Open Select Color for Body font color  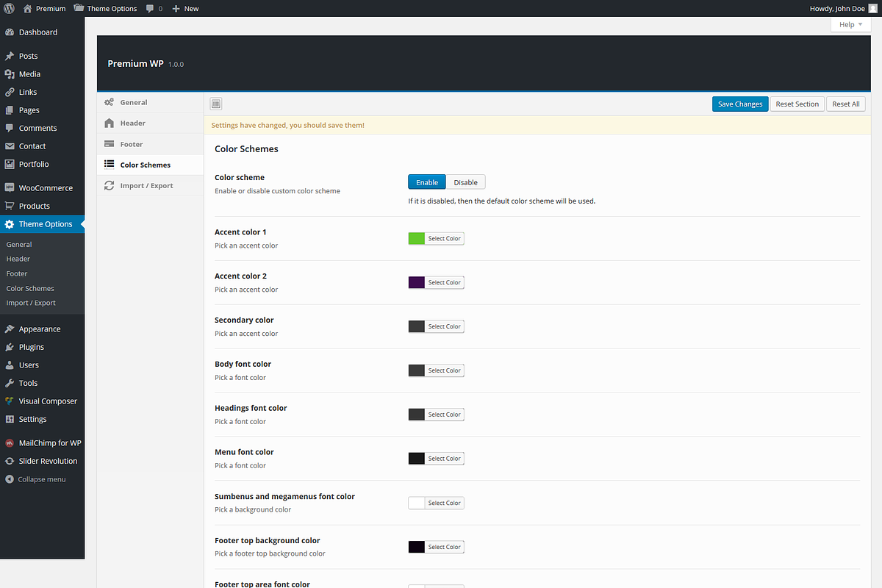(x=445, y=370)
